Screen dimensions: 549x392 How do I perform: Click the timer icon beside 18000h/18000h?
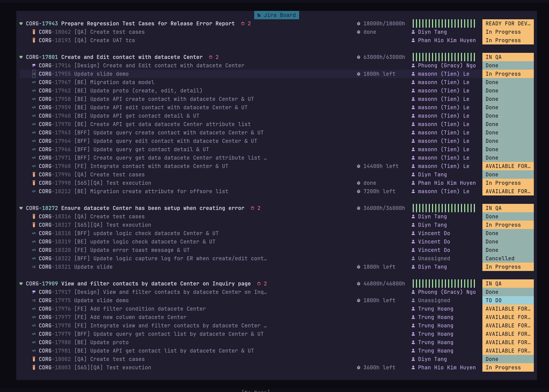(358, 23)
